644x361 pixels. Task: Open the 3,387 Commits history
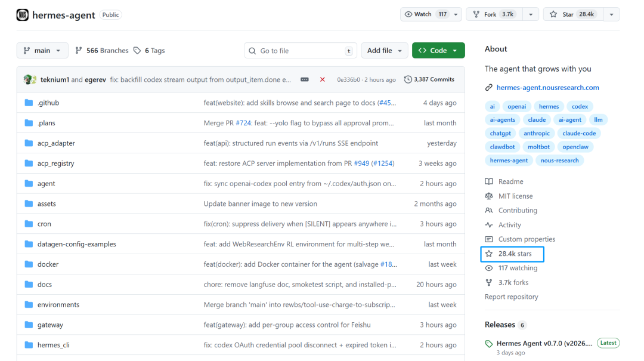point(429,79)
